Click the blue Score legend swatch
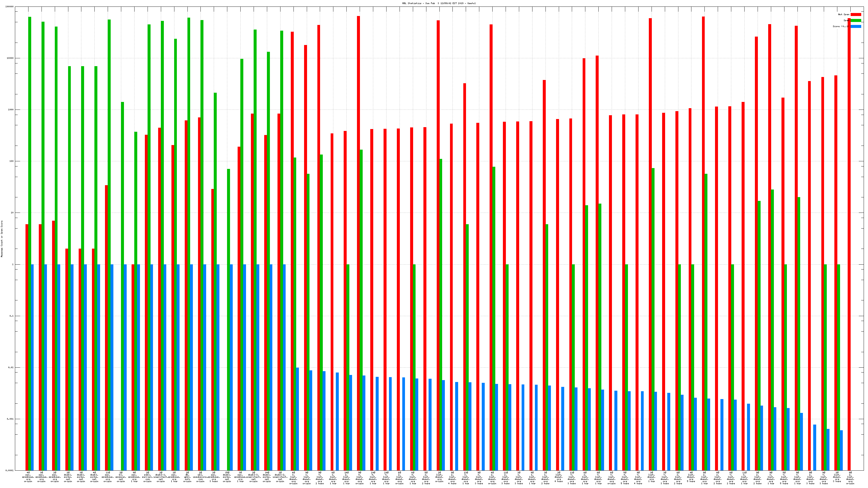Viewport: 868px width, 488px height. pyautogui.click(x=856, y=26)
